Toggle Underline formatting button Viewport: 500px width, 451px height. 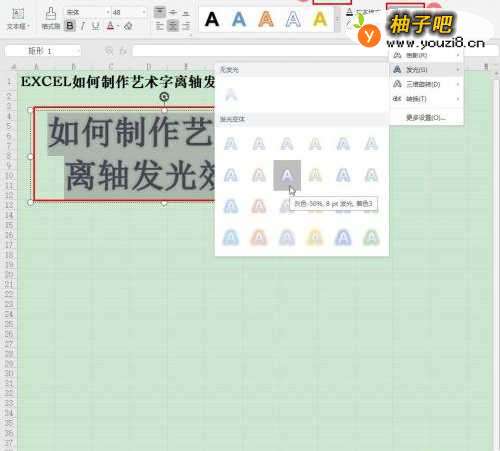click(96, 26)
